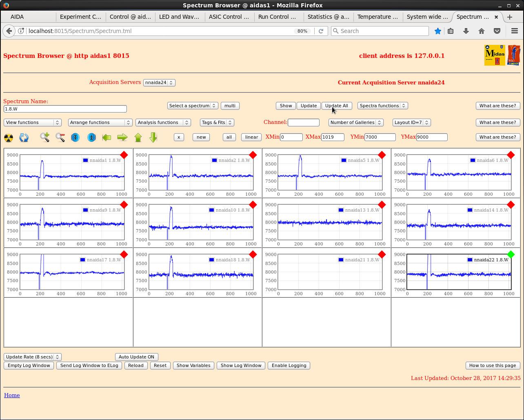Viewport: 524px width, 420px height.
Task: Open the Acquisition Servers nnaida24 dropdown
Action: pyautogui.click(x=159, y=82)
